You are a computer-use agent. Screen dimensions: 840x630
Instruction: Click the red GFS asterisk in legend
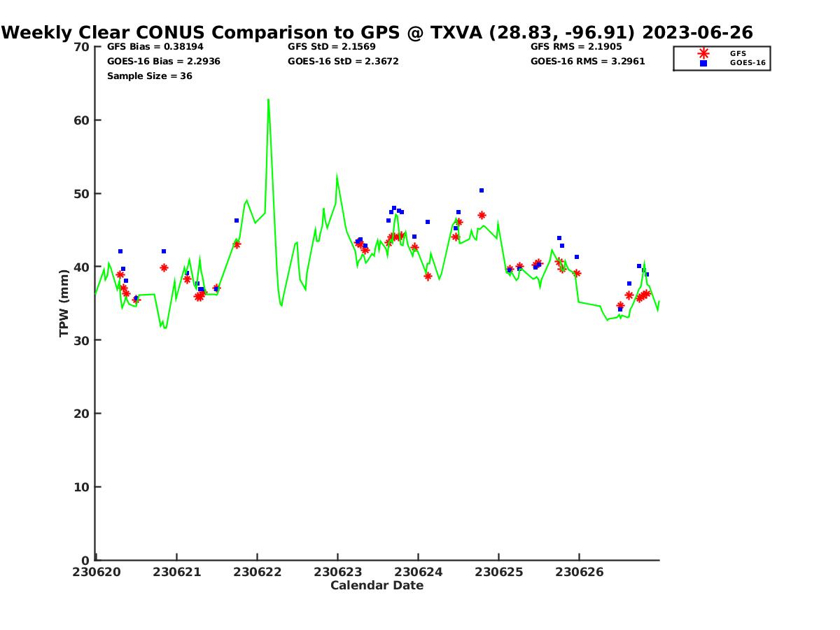point(703,53)
